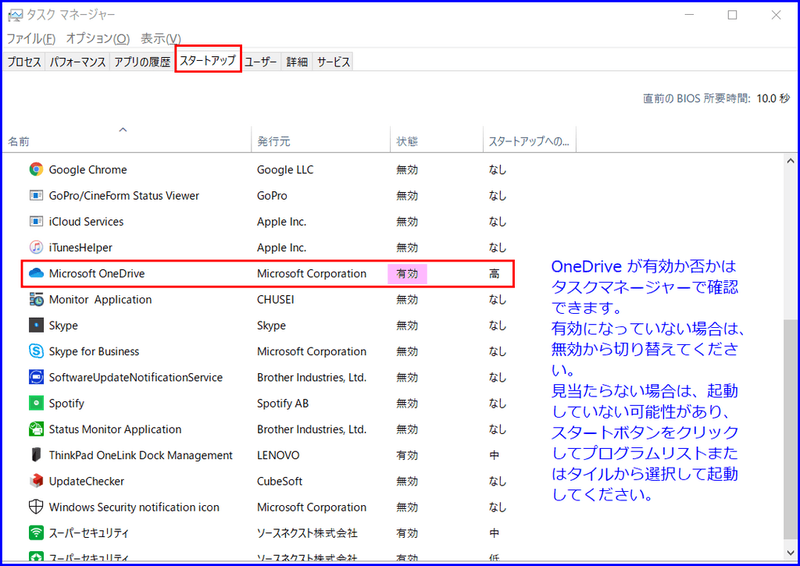This screenshot has width=800, height=566.
Task: Click the 直前の BIOS 所要時間 value
Action: [x=773, y=98]
